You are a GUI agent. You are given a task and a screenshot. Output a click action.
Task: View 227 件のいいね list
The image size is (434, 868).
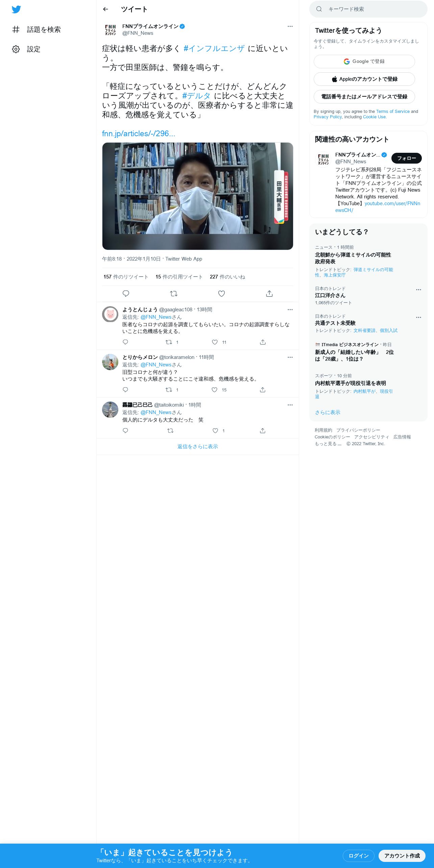coord(227,277)
